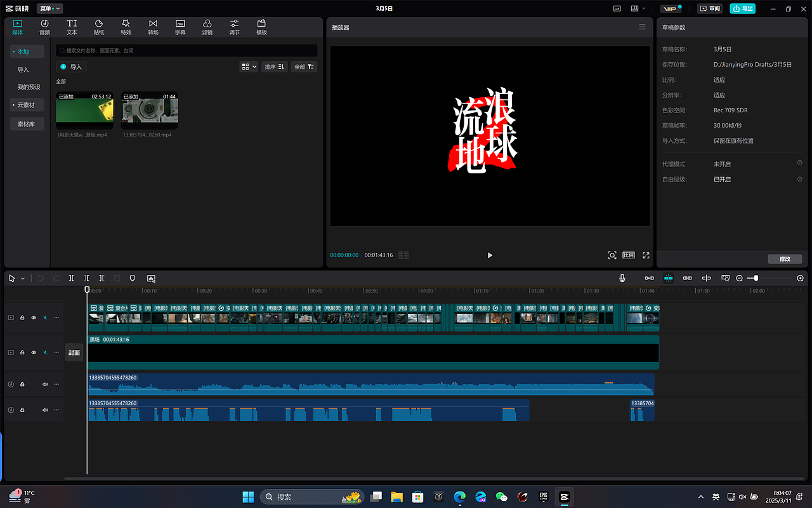Click the 导出 export button
The height and width of the screenshot is (508, 812).
743,9
